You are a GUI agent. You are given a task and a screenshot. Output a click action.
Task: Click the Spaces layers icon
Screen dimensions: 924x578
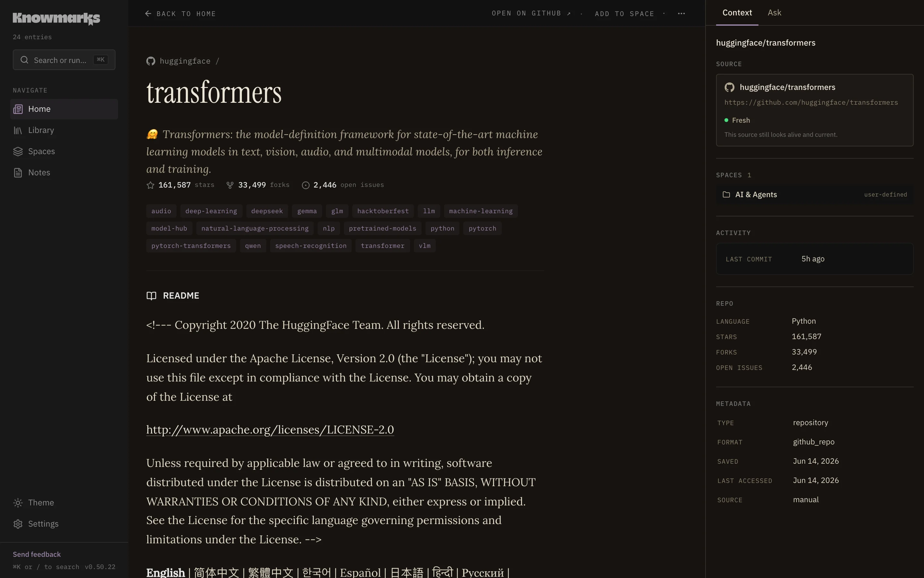[18, 151]
